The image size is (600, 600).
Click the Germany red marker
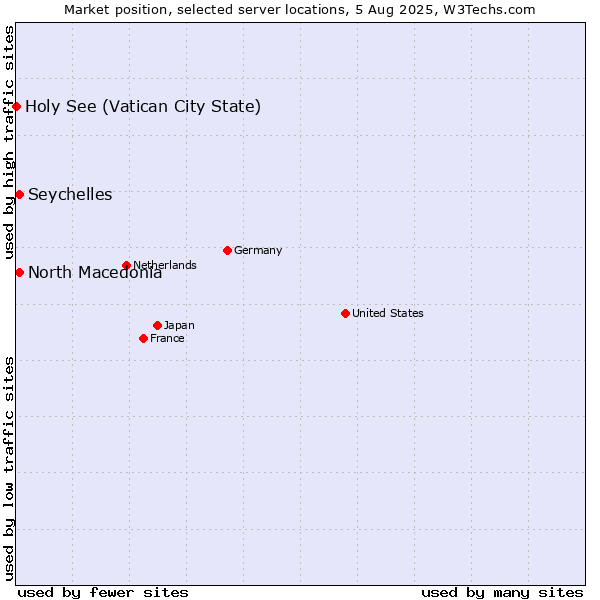tap(227, 251)
